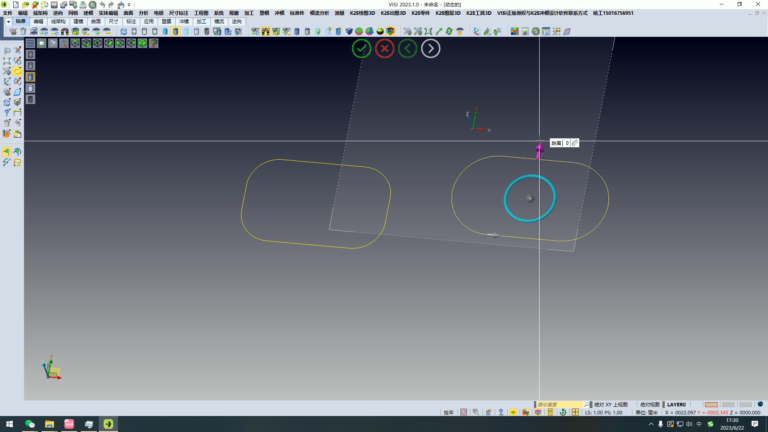Open the 编辑 menu in menu bar
Image resolution: width=768 pixels, height=432 pixels.
23,13
